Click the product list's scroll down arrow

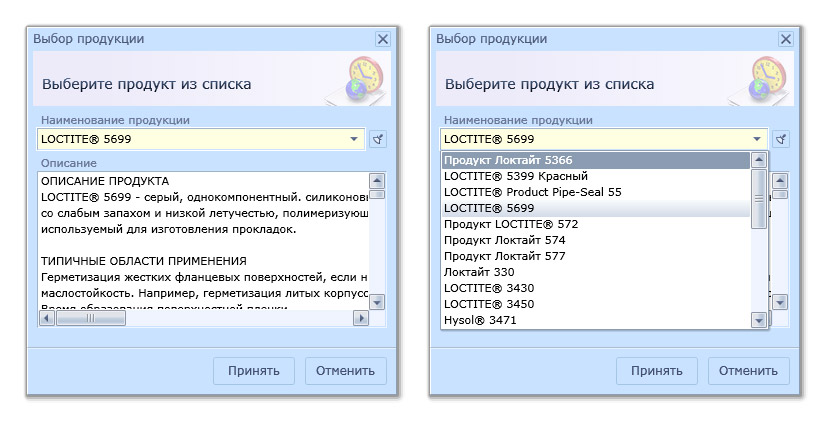(x=759, y=320)
